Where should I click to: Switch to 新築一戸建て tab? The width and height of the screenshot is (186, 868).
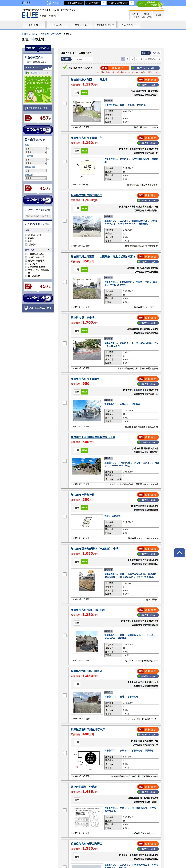[x=34, y=25]
